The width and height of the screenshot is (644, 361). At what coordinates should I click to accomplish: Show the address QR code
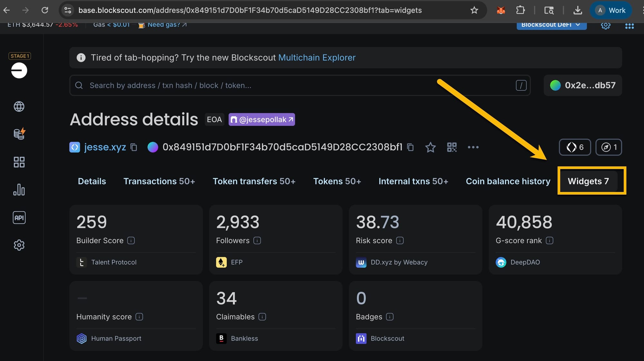pos(452,147)
